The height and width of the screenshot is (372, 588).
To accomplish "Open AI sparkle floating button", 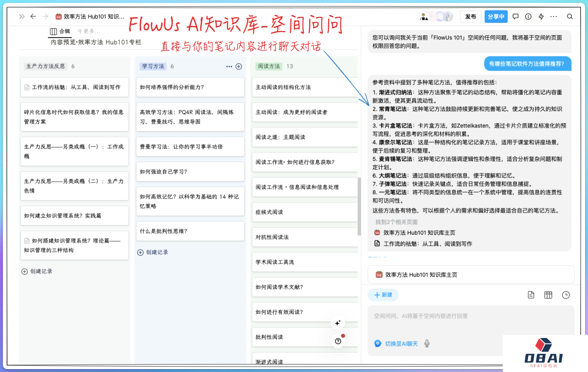I will tap(338, 323).
